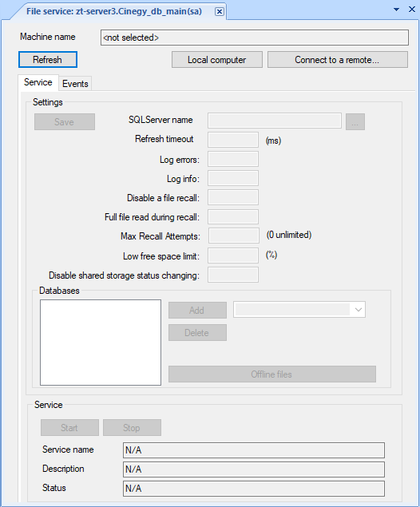420x507 pixels.
Task: Click the Refresh timeout field
Action: point(233,140)
